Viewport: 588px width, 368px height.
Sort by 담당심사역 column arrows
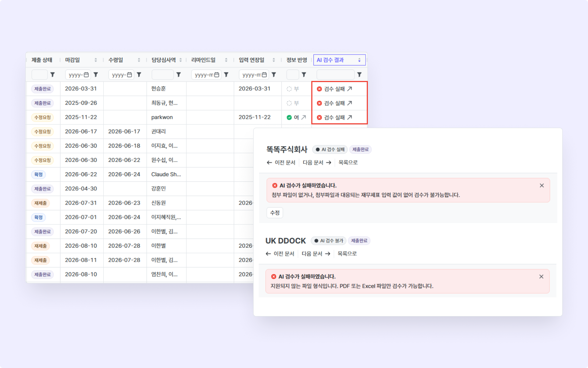pyautogui.click(x=180, y=60)
